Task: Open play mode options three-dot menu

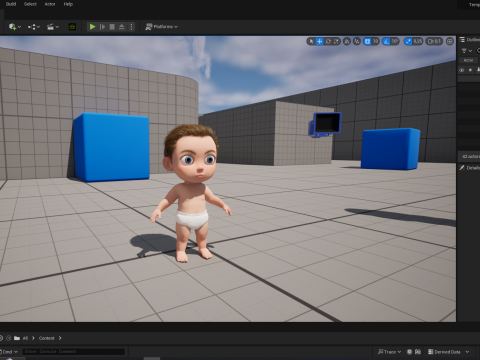Action: (131, 27)
